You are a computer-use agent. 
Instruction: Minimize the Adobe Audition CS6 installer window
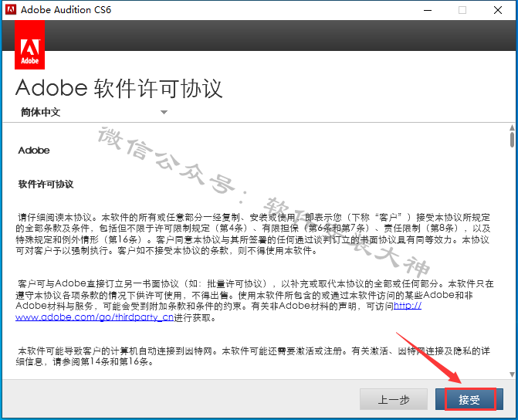[428, 10]
